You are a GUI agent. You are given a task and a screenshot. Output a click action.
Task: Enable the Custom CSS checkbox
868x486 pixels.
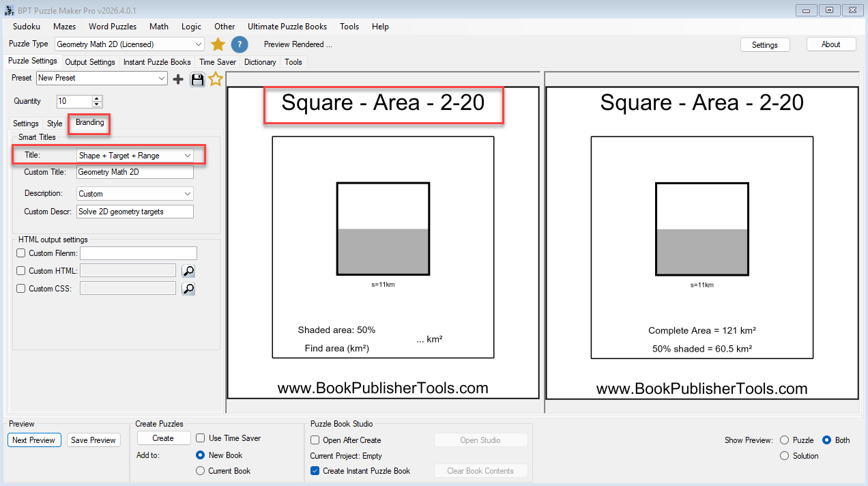[x=20, y=289]
